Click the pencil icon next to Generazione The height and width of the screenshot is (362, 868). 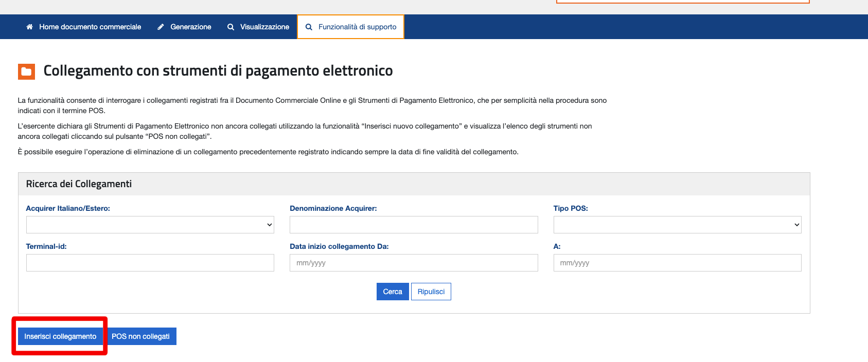(x=161, y=27)
